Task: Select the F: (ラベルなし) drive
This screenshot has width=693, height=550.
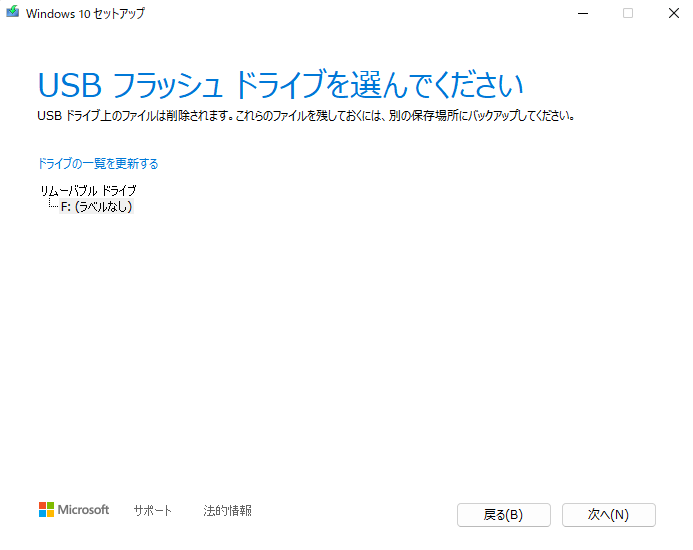Action: pos(96,206)
